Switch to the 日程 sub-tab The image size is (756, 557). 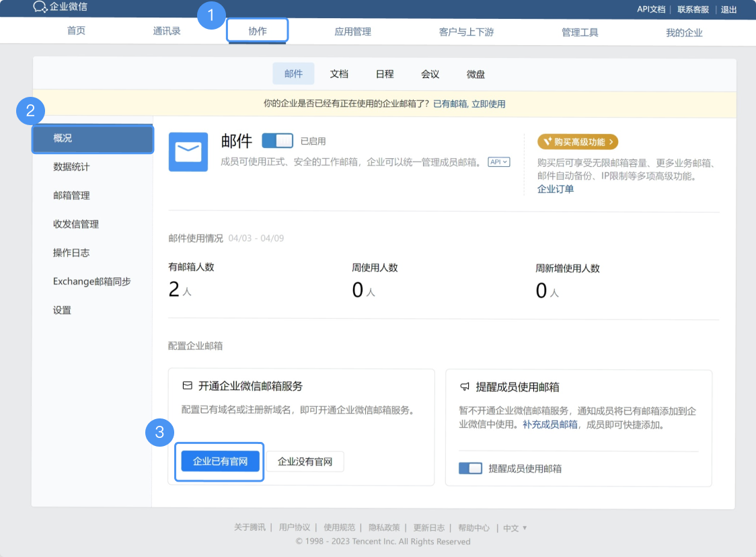(x=385, y=74)
